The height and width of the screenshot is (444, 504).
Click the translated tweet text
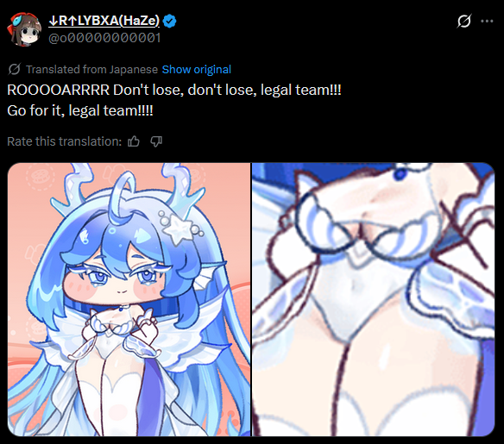(173, 100)
